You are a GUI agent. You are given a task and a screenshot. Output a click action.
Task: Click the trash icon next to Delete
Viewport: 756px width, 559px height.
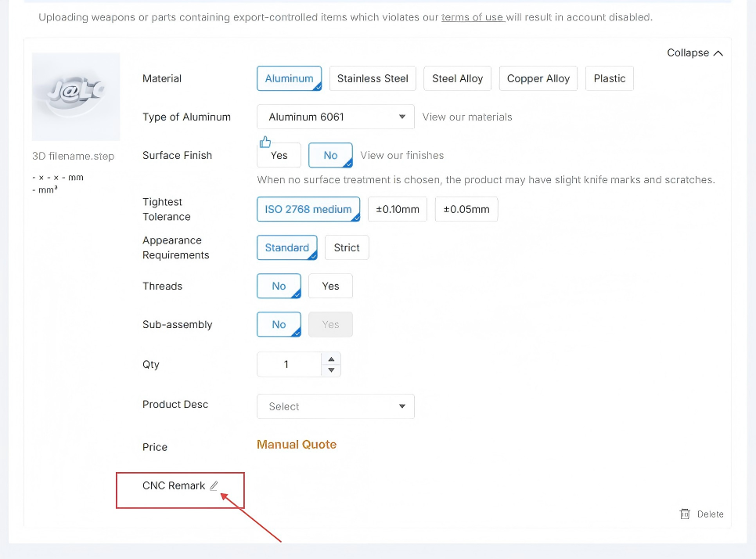point(685,514)
